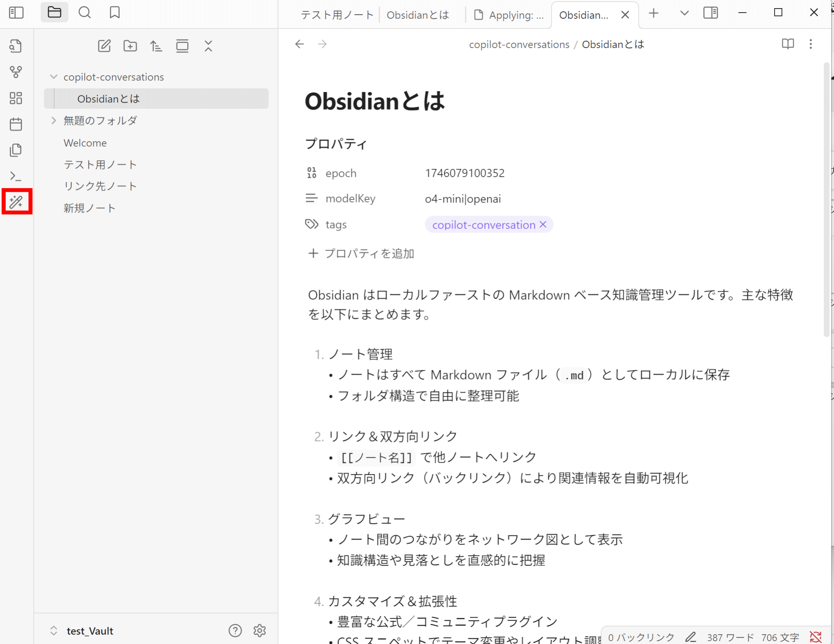Viewport: 834px width, 644px height.
Task: Edit the modelKey value o4-mini|openai
Action: (463, 199)
